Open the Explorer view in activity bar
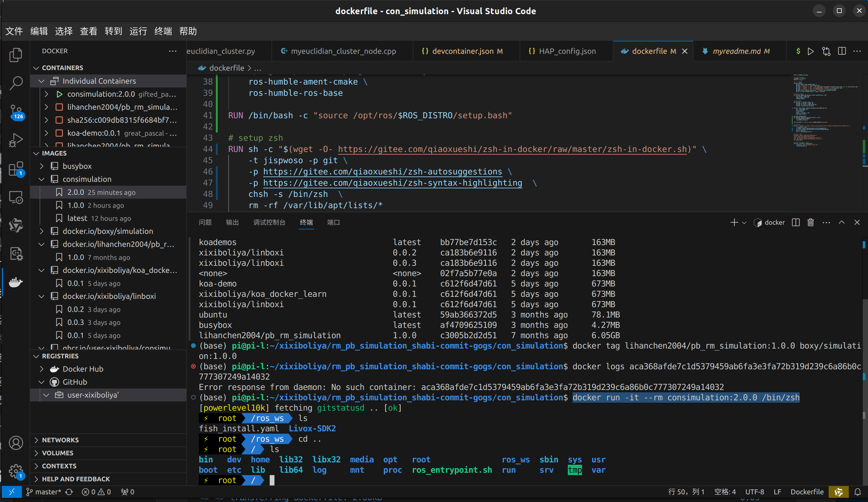Screen dimensions: 868x502 pos(15,55)
